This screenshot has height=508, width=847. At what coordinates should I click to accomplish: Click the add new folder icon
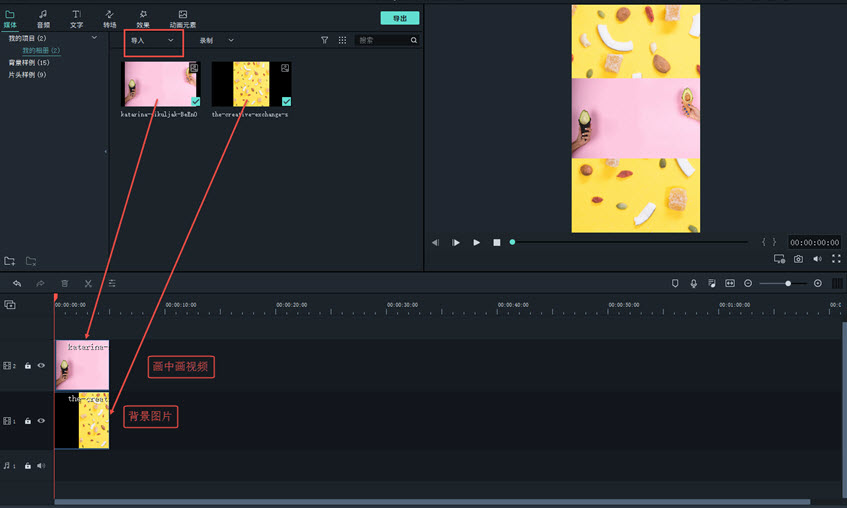(x=10, y=261)
